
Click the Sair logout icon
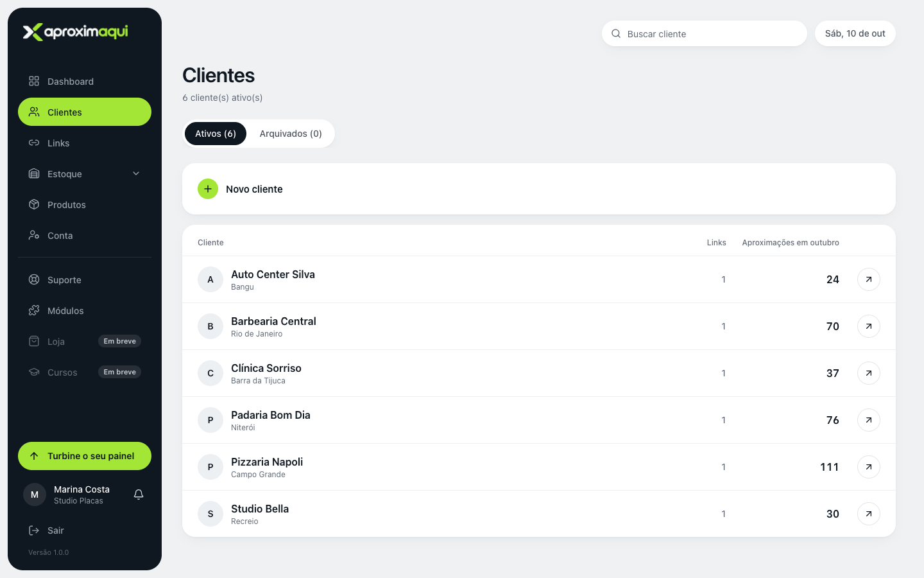point(34,530)
